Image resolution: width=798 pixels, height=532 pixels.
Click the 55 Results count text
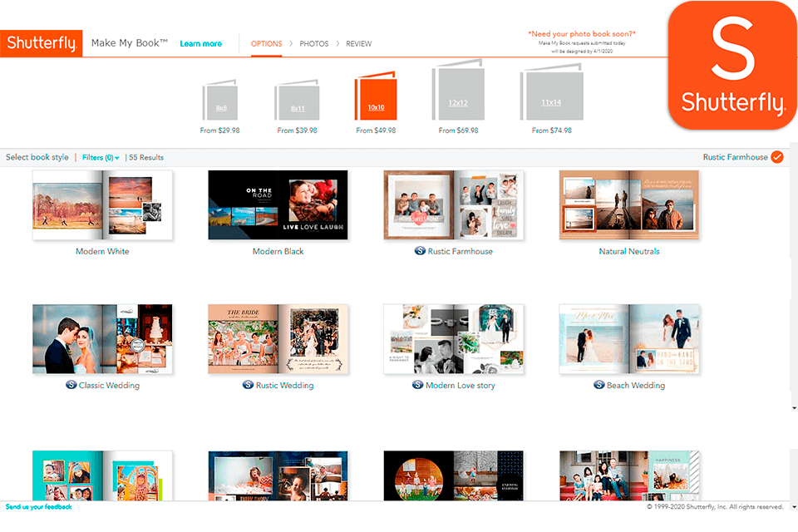tap(146, 158)
